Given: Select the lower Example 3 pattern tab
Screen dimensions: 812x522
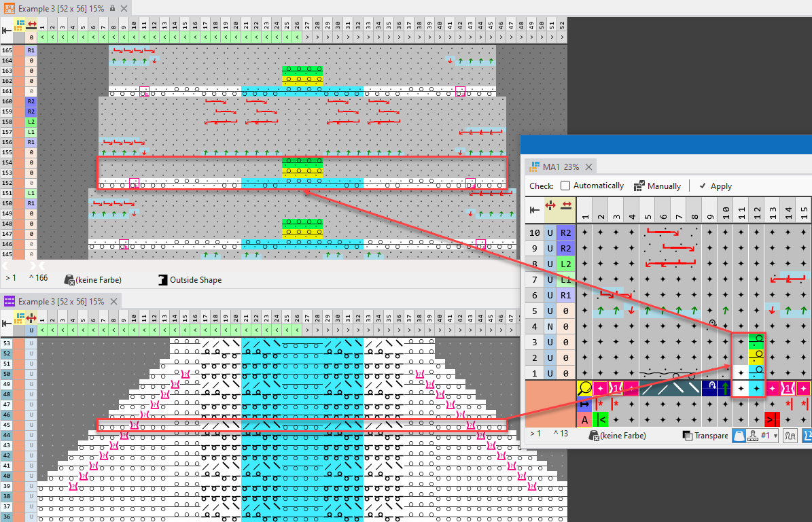Looking at the screenshot, I should (54, 301).
